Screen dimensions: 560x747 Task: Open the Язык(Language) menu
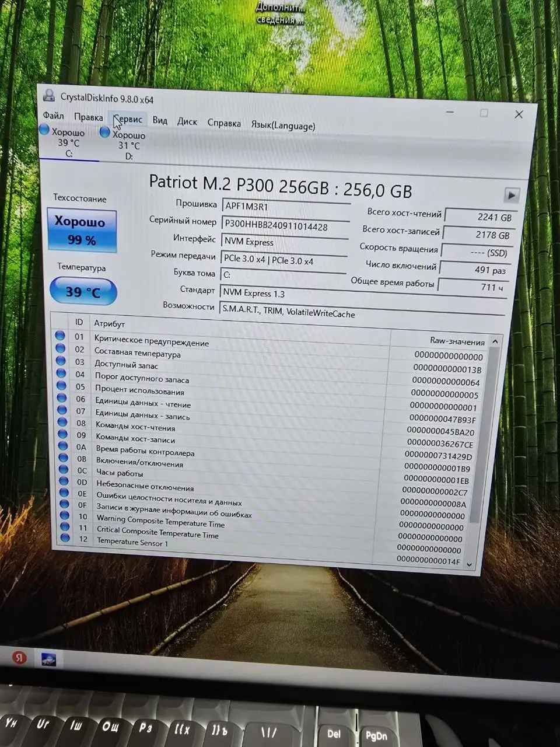coord(283,125)
